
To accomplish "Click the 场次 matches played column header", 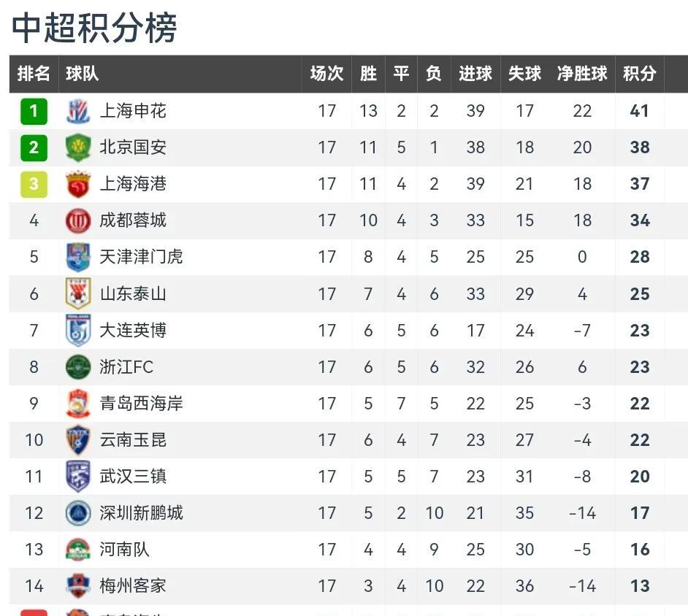I will (x=326, y=74).
